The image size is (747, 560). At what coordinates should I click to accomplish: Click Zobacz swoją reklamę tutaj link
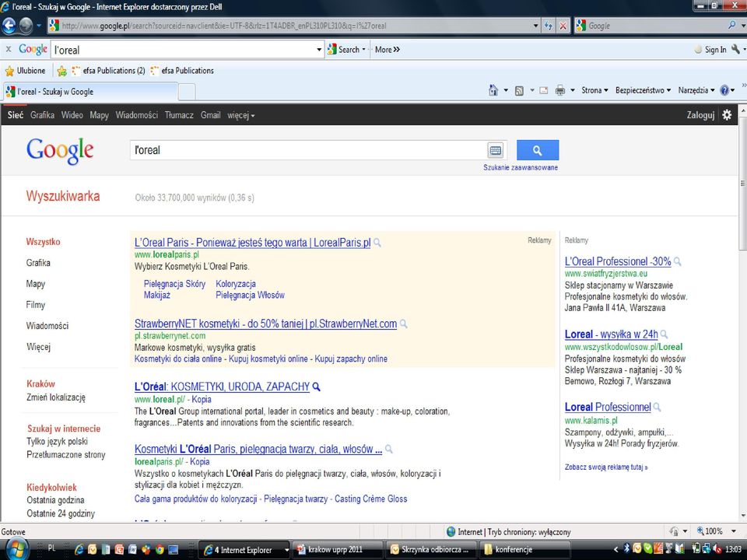pos(606,467)
